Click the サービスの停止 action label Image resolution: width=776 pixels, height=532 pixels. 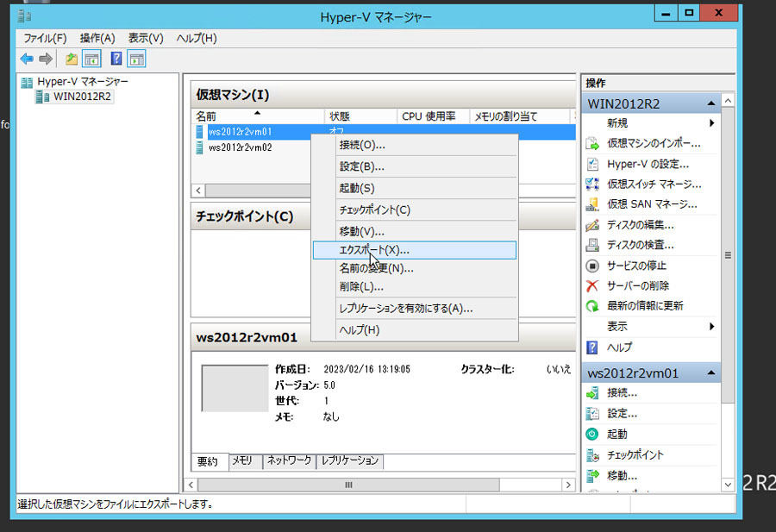point(636,266)
